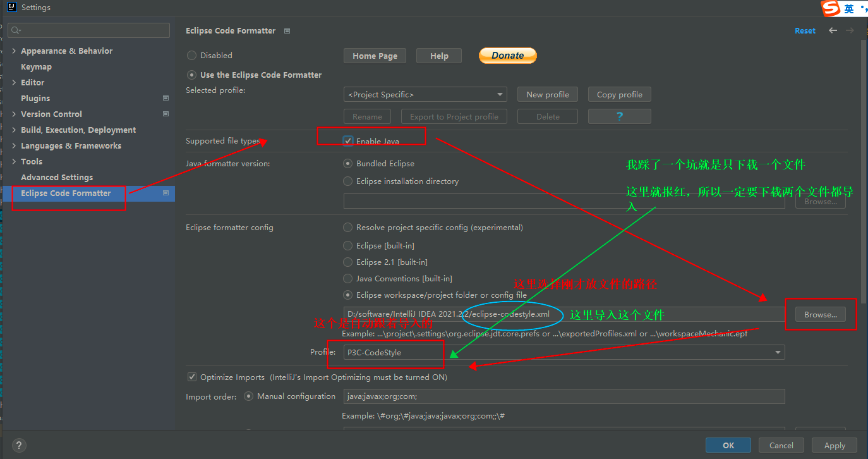868x459 pixels.
Task: Click the Sogou input method S icon
Action: tap(830, 8)
